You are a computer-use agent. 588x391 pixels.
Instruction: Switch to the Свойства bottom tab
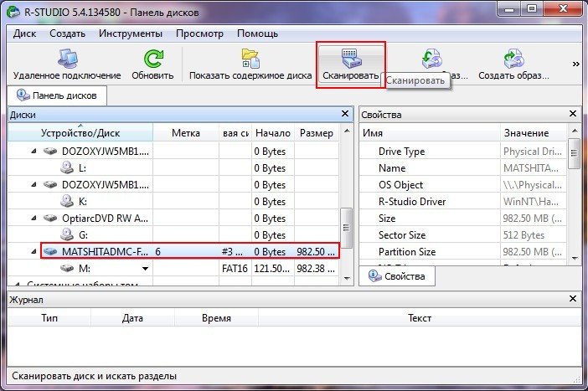(397, 276)
